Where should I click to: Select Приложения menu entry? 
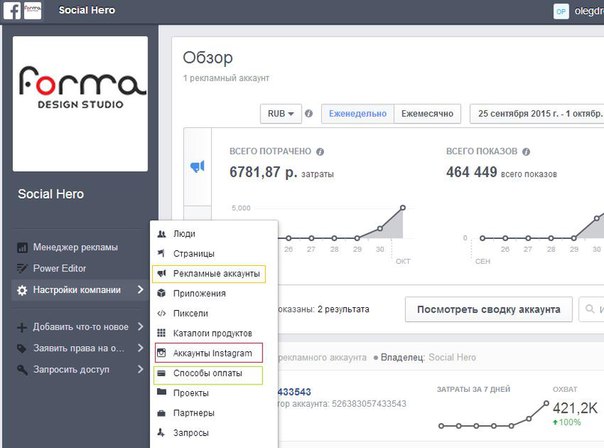click(x=214, y=294)
